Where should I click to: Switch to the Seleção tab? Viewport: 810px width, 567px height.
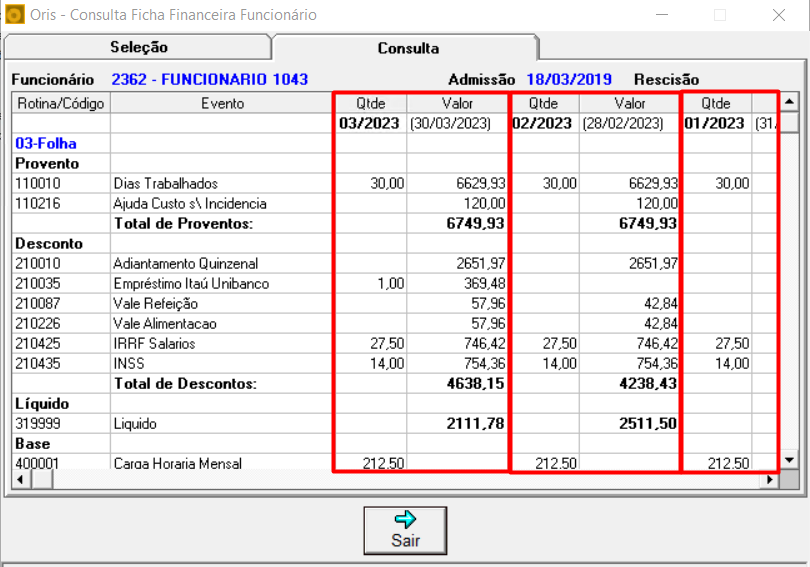click(138, 47)
